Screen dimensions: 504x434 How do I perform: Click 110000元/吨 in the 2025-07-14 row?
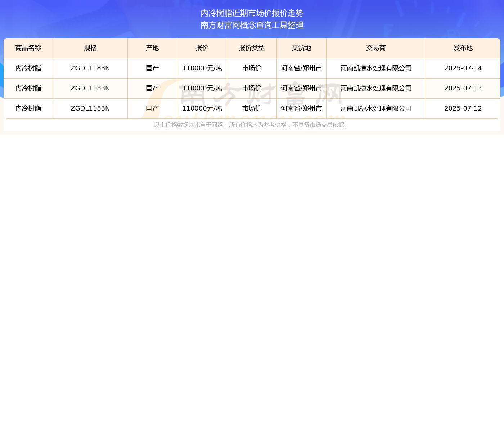(202, 68)
